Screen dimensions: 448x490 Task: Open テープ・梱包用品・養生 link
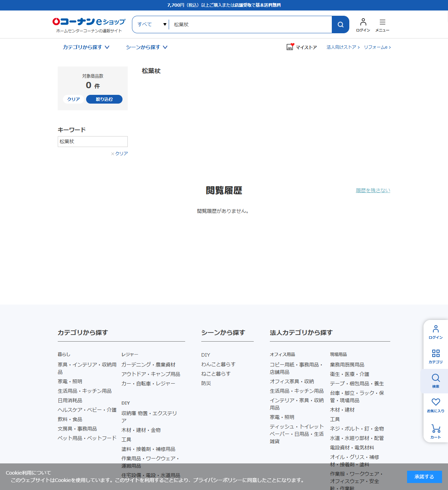(x=357, y=384)
